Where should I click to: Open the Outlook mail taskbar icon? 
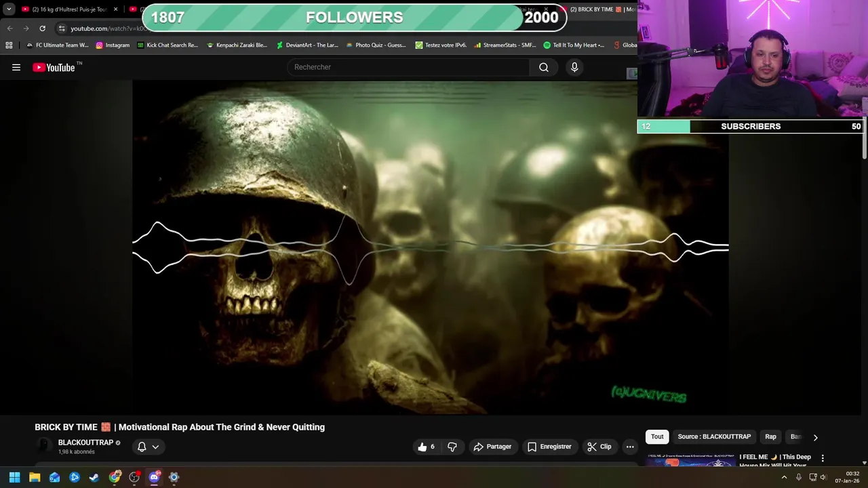pyautogui.click(x=54, y=477)
